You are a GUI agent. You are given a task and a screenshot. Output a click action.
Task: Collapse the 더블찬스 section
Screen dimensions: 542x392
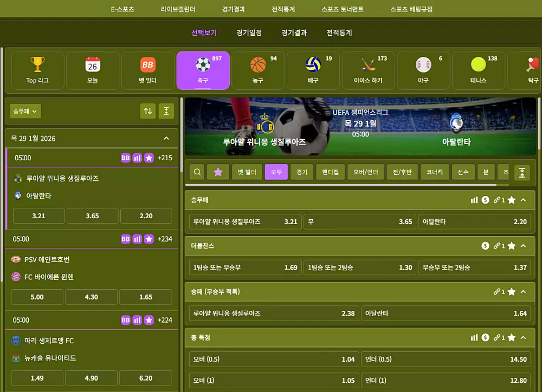click(x=523, y=245)
